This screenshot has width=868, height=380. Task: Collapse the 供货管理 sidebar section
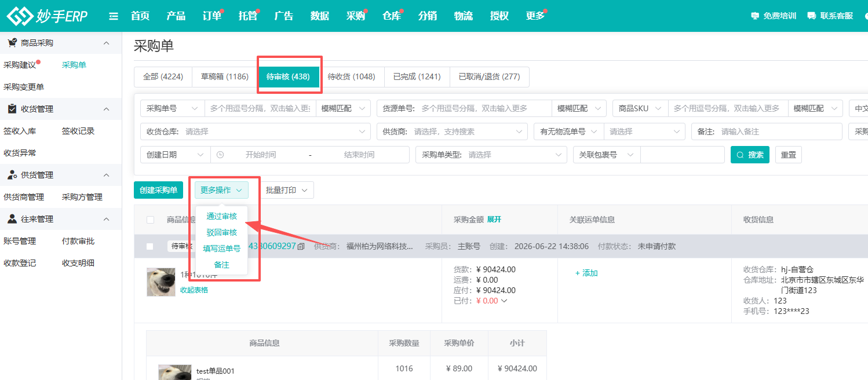(x=106, y=176)
